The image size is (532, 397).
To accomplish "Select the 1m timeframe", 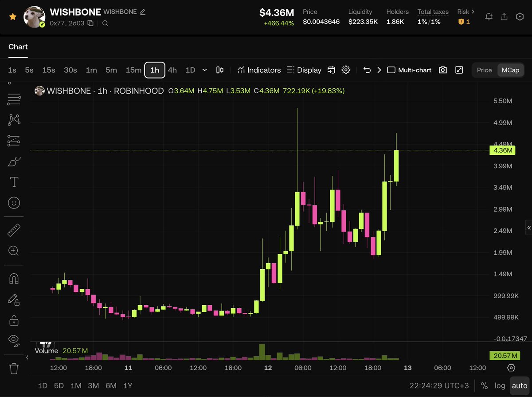I will point(91,70).
